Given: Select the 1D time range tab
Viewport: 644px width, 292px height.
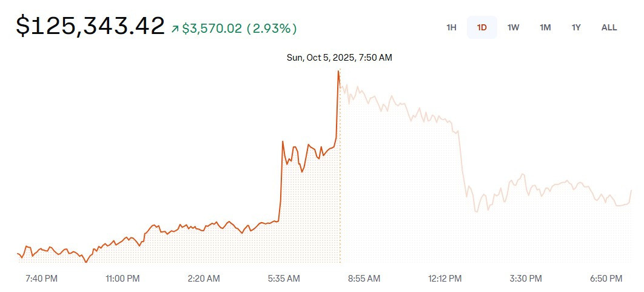Looking at the screenshot, I should click(x=482, y=27).
